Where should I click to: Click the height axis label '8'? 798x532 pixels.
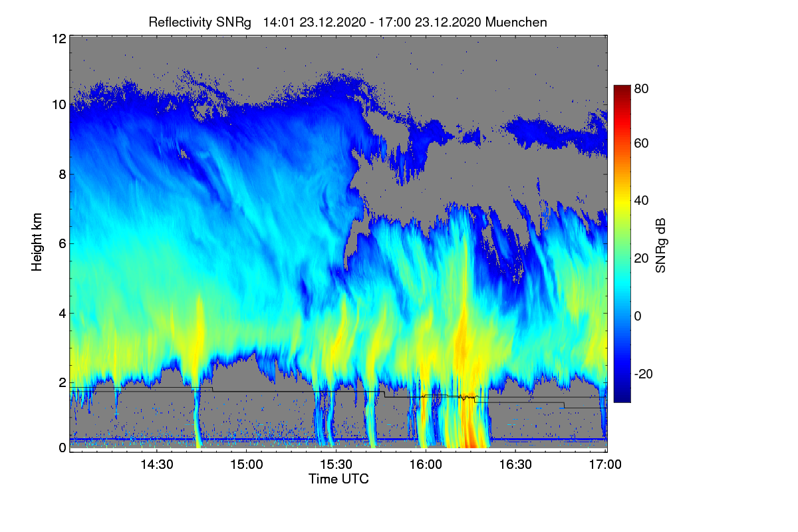coord(63,174)
